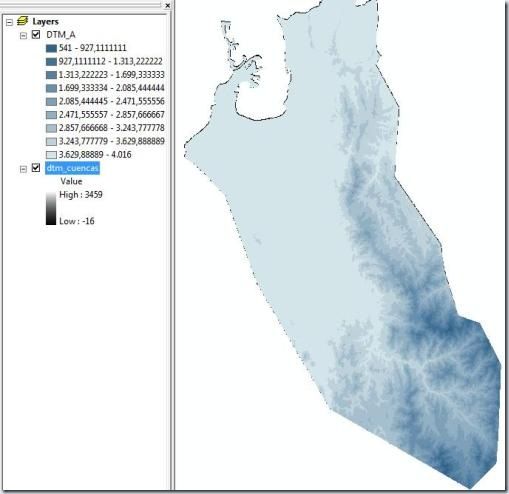Click swatch for 3.629,88889 - 4.016 class

51,155
